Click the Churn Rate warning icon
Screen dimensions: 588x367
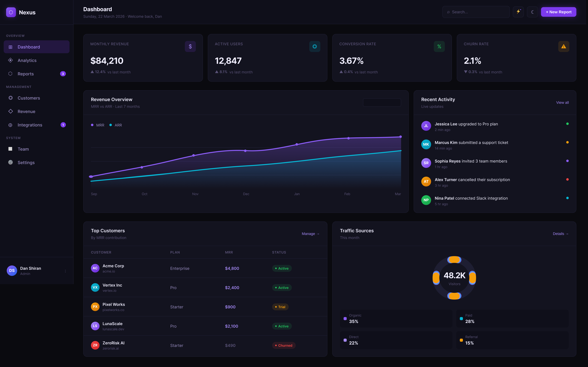[563, 46]
